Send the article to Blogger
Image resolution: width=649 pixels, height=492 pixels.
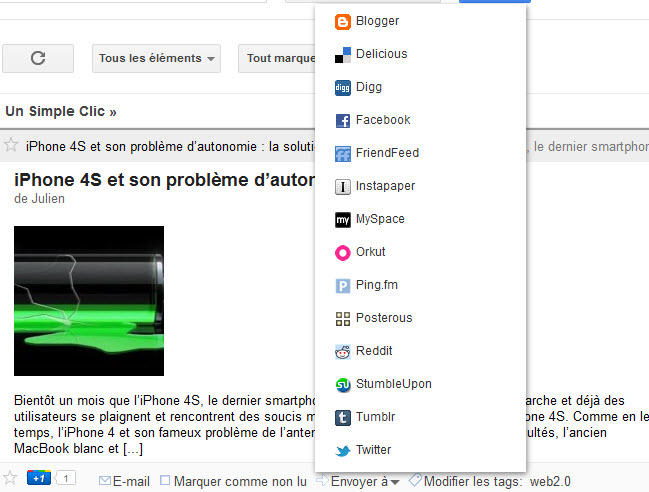421,21
